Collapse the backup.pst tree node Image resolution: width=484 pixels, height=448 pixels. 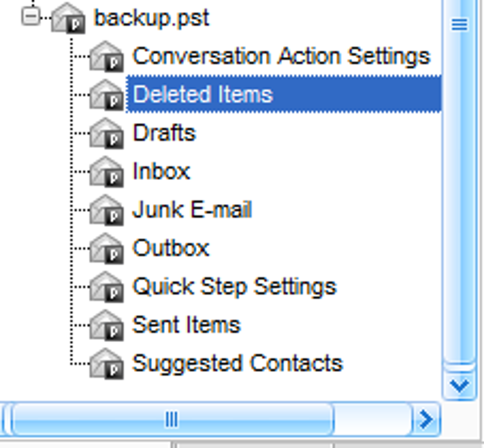[x=30, y=18]
